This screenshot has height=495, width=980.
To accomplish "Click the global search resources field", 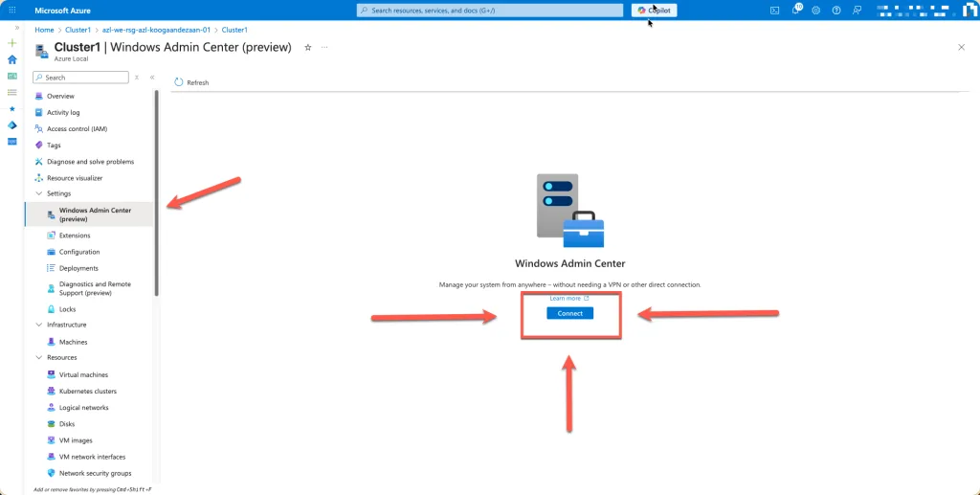I will click(x=488, y=11).
